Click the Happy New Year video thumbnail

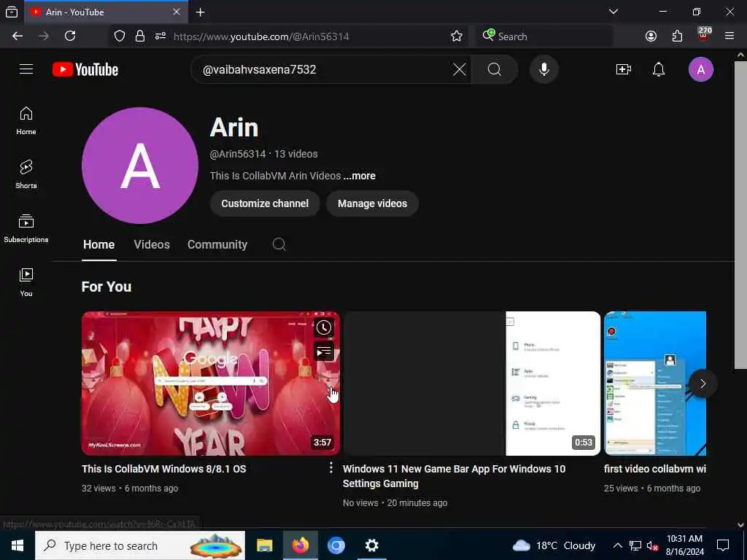point(211,384)
